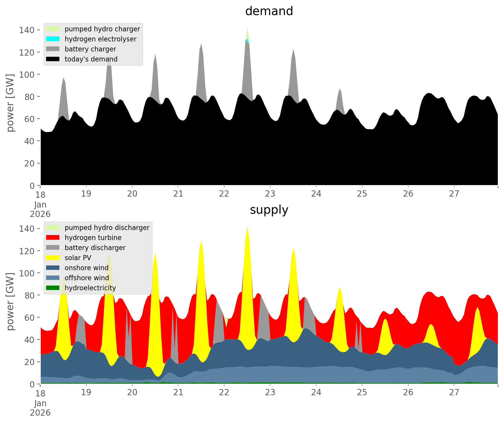
Task: Click the cyan electrolyser peak in the demand chart
Action: (247, 41)
